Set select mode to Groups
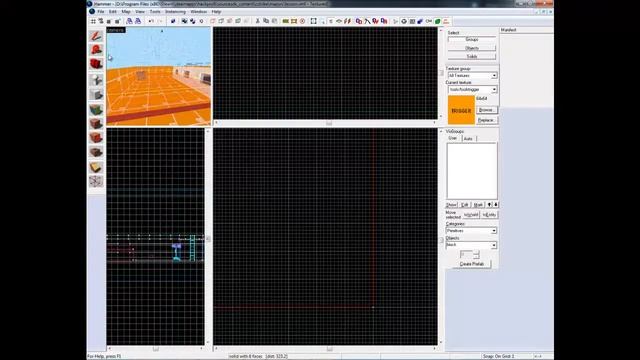The height and width of the screenshot is (360, 640). pos(472,40)
